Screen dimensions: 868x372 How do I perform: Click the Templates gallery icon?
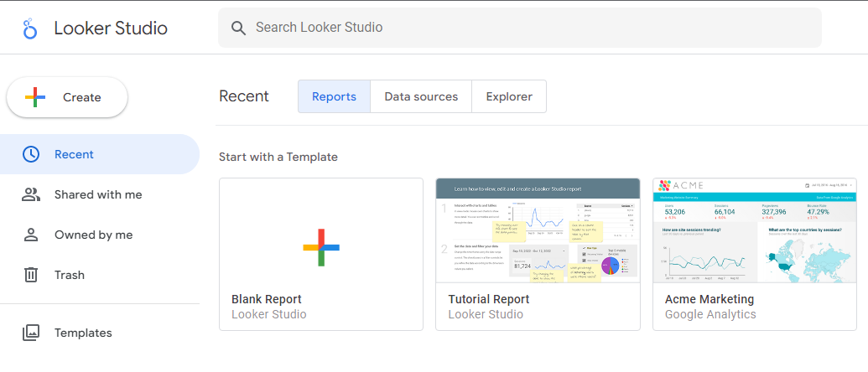[30, 333]
